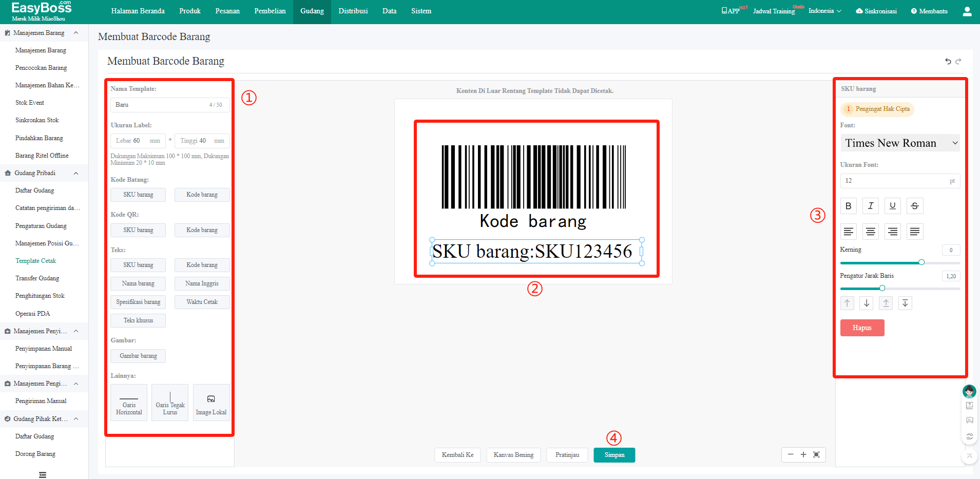The width and height of the screenshot is (980, 479).
Task: Add Teks khusus element
Action: point(138,320)
